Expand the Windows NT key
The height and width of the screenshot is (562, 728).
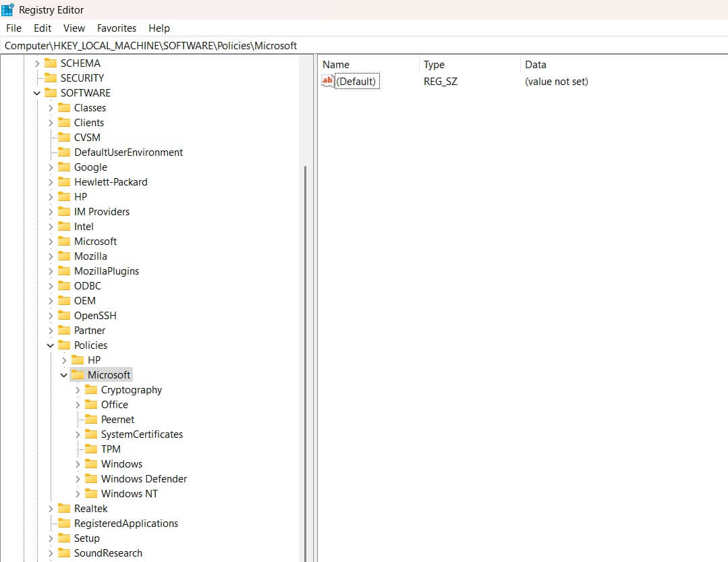pos(78,493)
